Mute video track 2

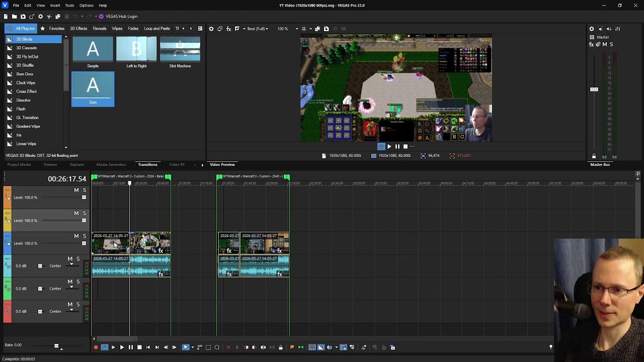pyautogui.click(x=76, y=213)
